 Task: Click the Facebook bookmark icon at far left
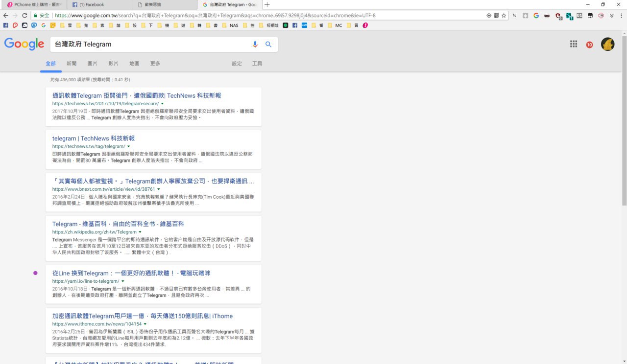[6, 25]
